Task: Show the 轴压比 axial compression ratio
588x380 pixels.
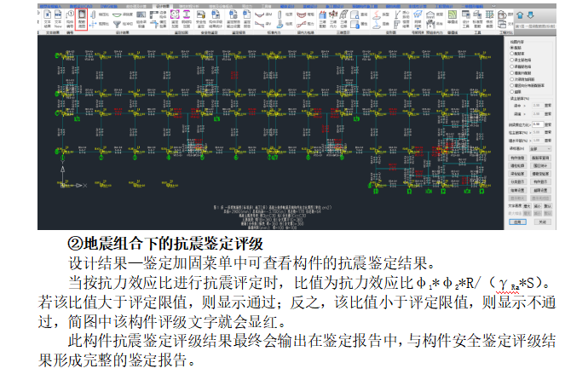Action: 100,14
